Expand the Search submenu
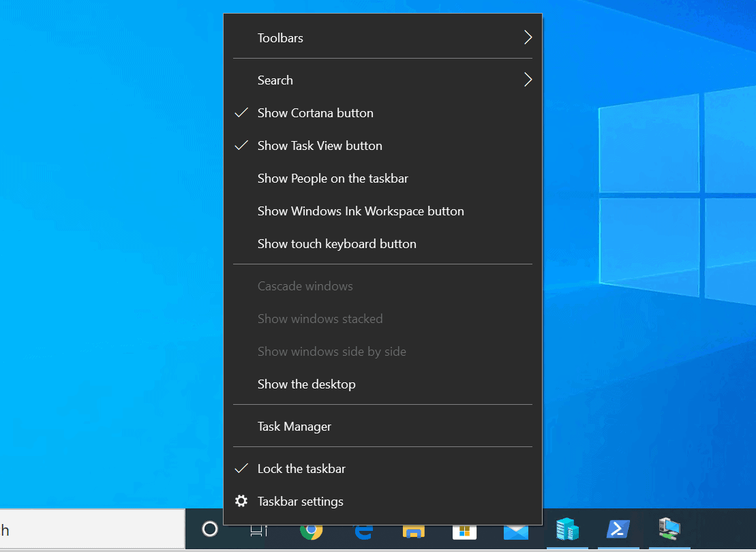 click(x=275, y=80)
